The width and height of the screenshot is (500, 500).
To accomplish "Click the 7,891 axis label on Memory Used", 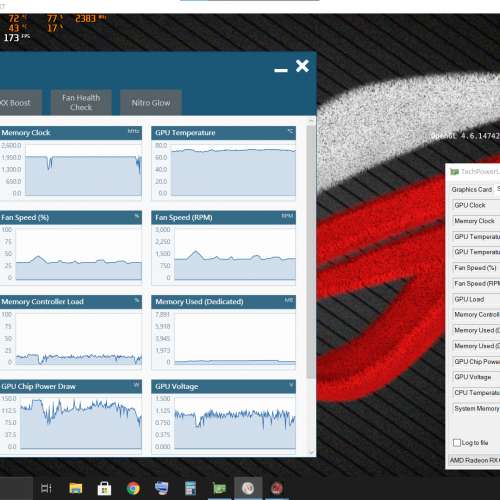I will [x=163, y=314].
